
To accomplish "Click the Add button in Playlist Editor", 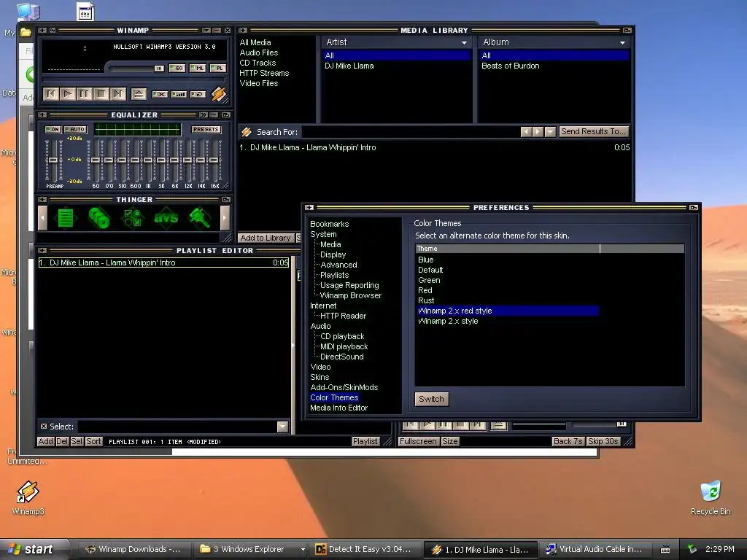I will [x=45, y=441].
